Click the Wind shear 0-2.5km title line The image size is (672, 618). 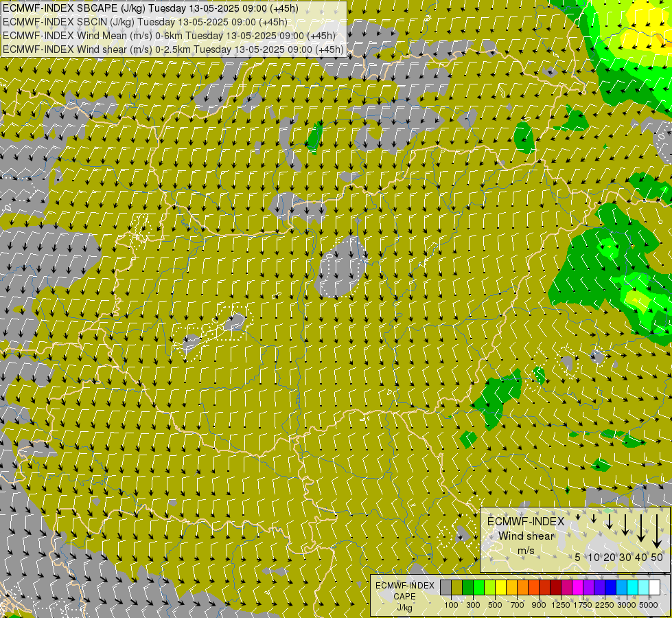[x=173, y=49]
